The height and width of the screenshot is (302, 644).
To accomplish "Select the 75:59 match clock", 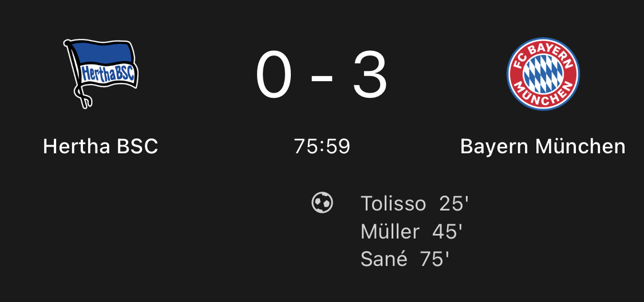I will [x=322, y=146].
